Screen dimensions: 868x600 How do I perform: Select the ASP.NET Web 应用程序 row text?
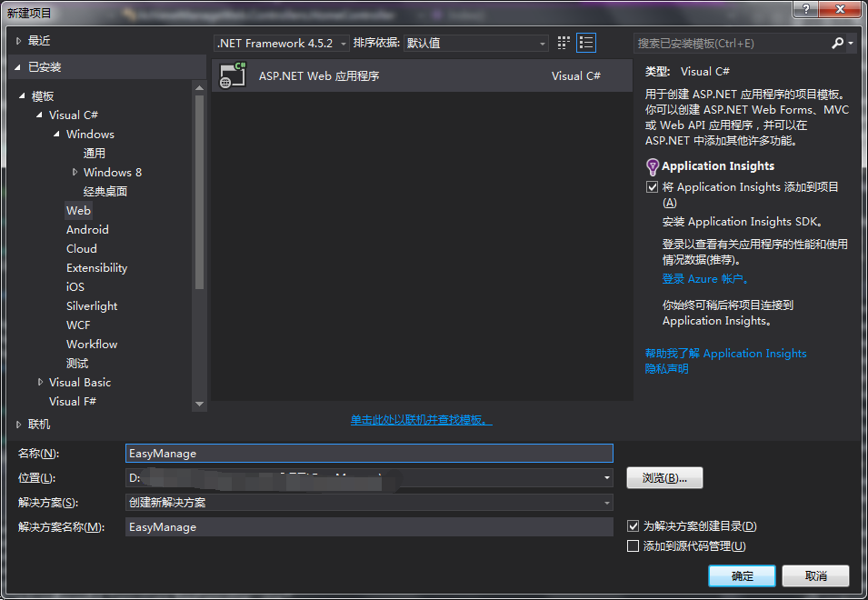(x=319, y=75)
